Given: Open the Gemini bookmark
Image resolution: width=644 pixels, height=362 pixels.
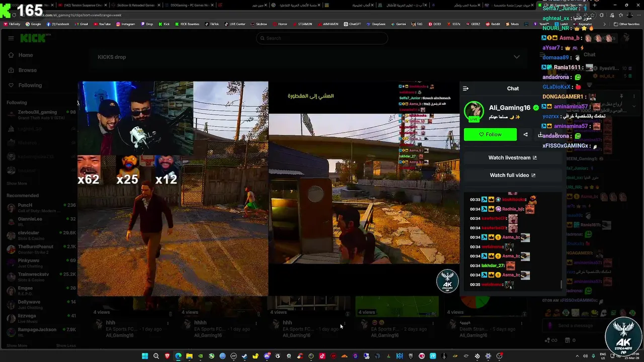Looking at the screenshot, I should coord(398,24).
